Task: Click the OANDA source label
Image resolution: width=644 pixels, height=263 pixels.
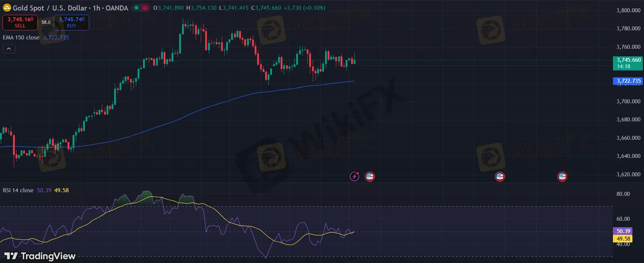Action: [117, 8]
